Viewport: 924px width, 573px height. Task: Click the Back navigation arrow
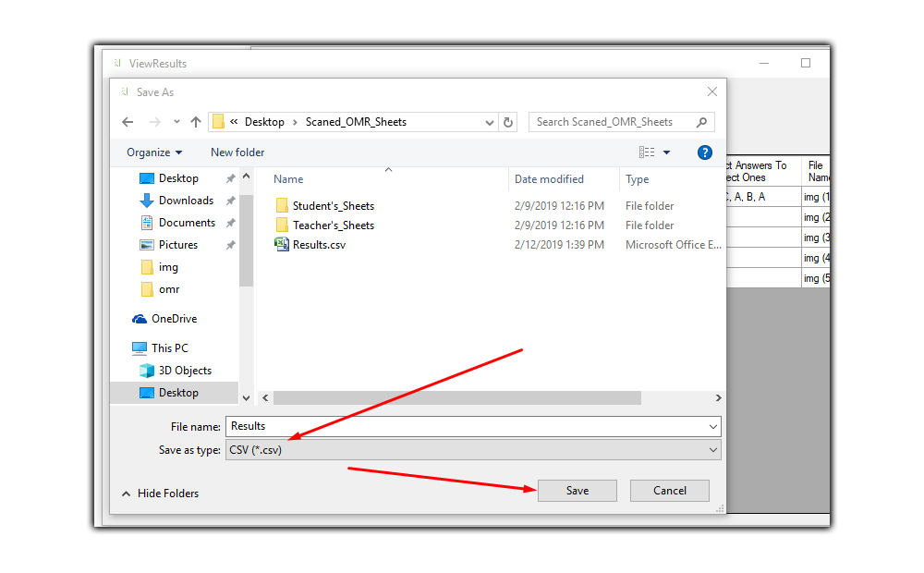point(128,122)
